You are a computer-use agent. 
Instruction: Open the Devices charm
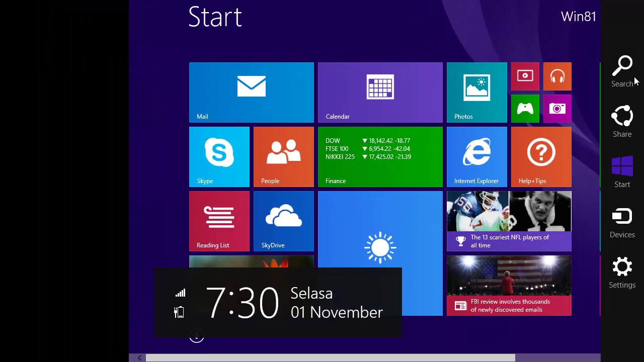[x=622, y=223]
